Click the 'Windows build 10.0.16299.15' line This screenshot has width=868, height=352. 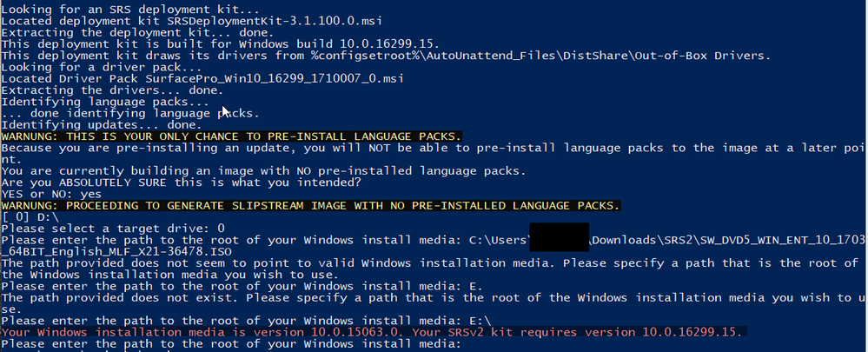tap(221, 44)
